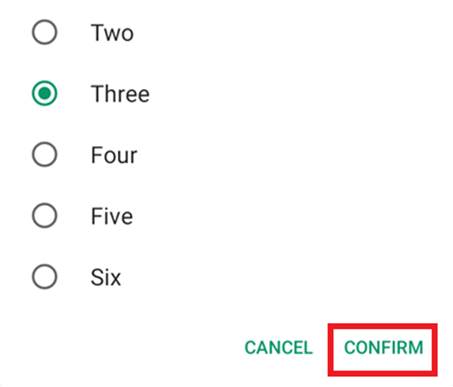Dismiss the dialog using CANCEL text
This screenshot has height=387, width=453.
279,348
